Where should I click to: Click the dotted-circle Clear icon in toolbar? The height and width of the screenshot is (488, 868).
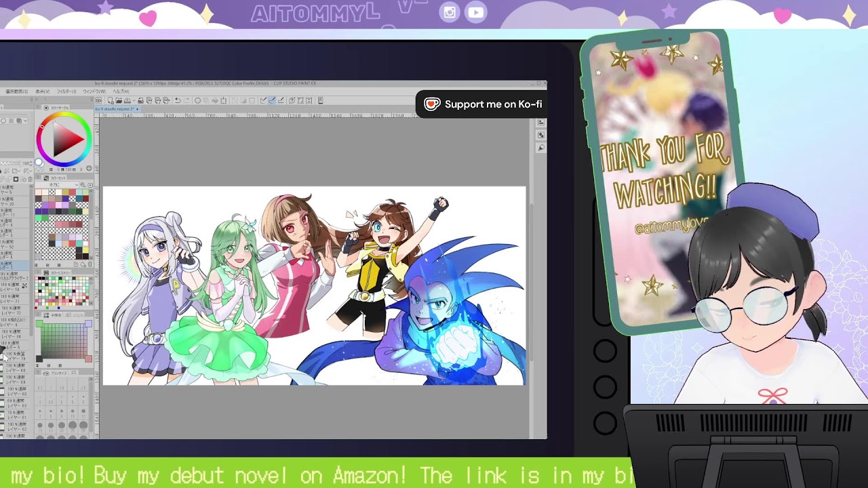pyautogui.click(x=197, y=100)
